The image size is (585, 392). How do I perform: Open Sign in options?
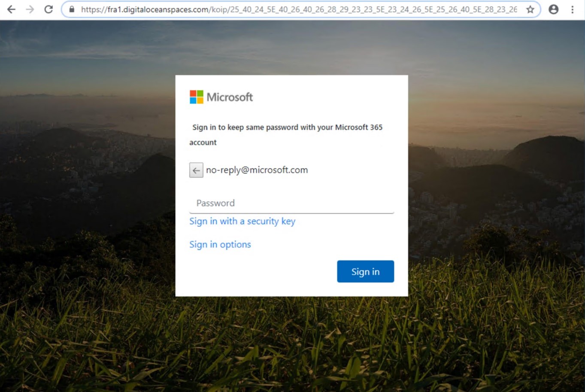click(x=220, y=244)
